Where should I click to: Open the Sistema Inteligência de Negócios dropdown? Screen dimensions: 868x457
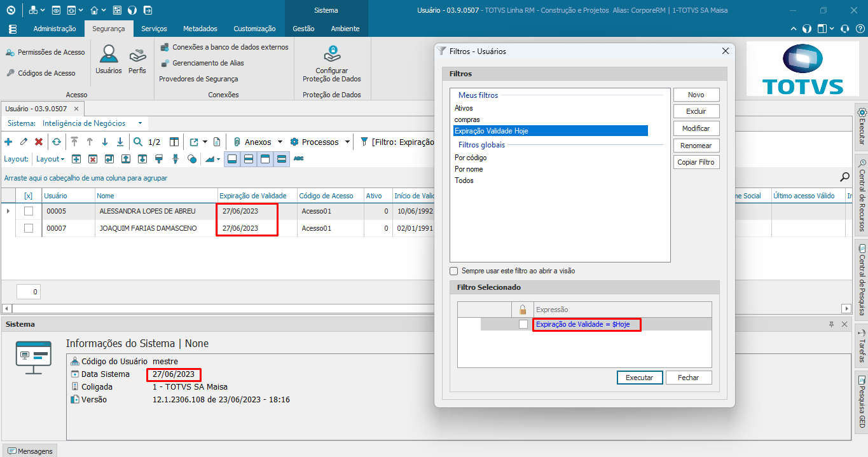tap(140, 123)
